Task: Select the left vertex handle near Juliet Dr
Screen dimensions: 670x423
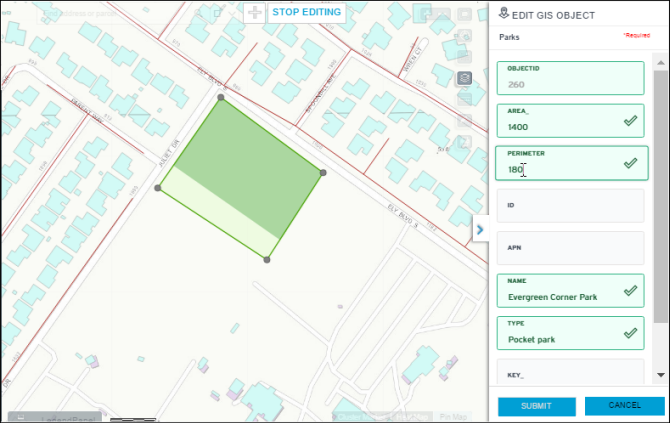Action: click(x=158, y=188)
